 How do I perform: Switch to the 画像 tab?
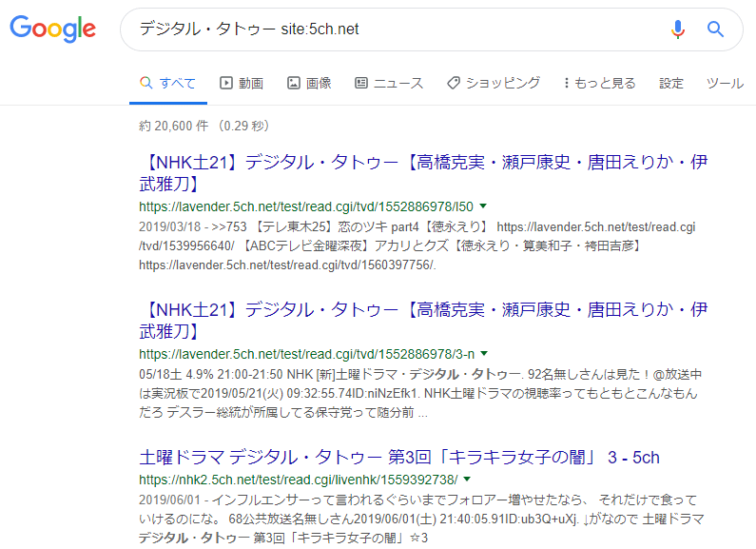tap(309, 83)
